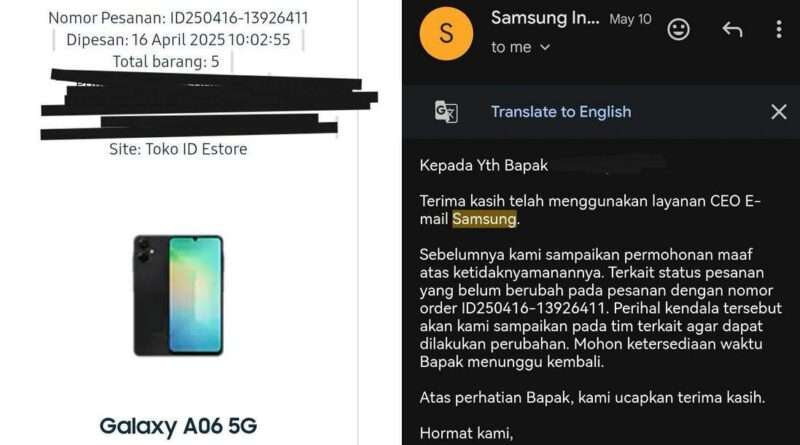Open the three-dot more options menu
Image resolution: width=800 pixels, height=445 pixels.
coord(779,30)
